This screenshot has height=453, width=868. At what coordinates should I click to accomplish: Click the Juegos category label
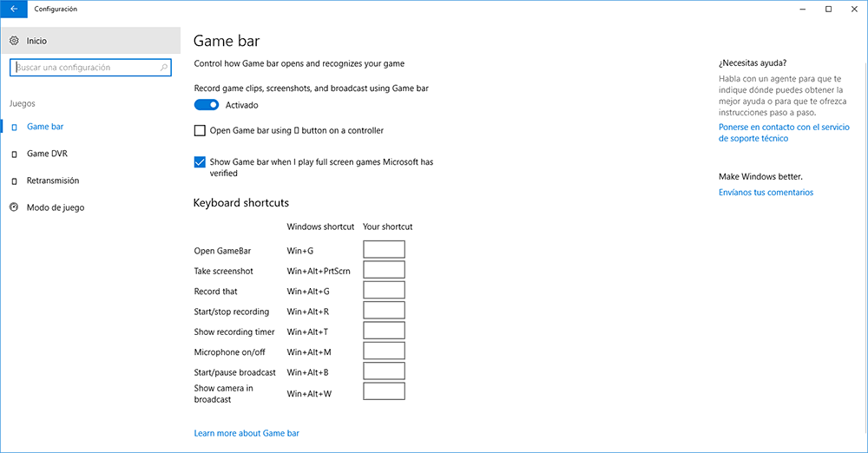(23, 103)
